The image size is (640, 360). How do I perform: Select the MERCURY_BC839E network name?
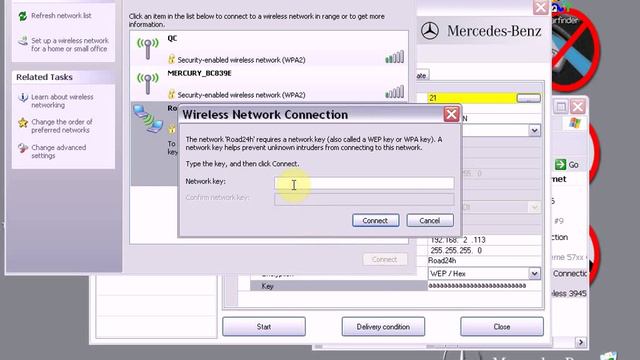point(199,73)
